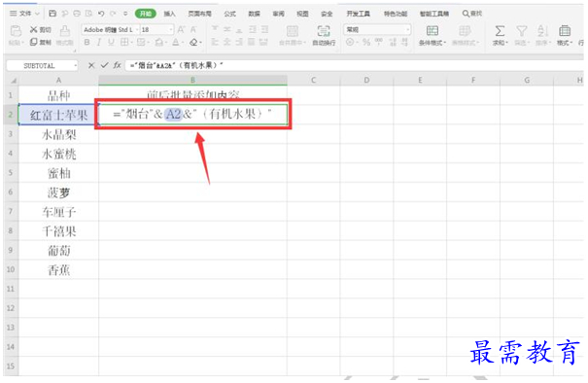
Task: Toggle Underline formatting
Action: pyautogui.click(x=111, y=42)
